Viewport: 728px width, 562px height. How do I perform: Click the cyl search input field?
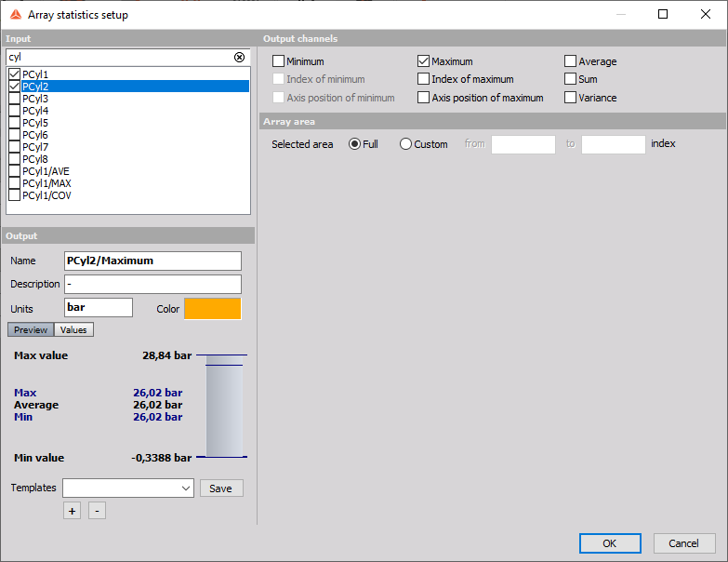point(121,57)
